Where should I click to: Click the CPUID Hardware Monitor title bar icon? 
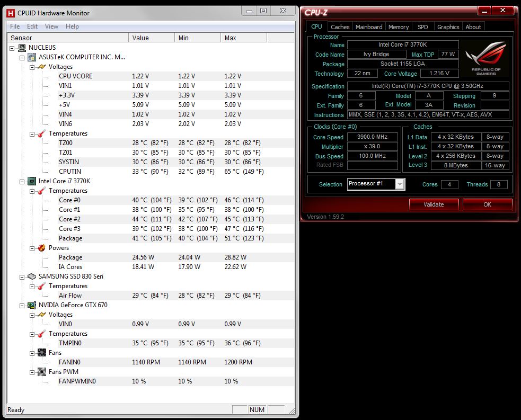[x=11, y=13]
